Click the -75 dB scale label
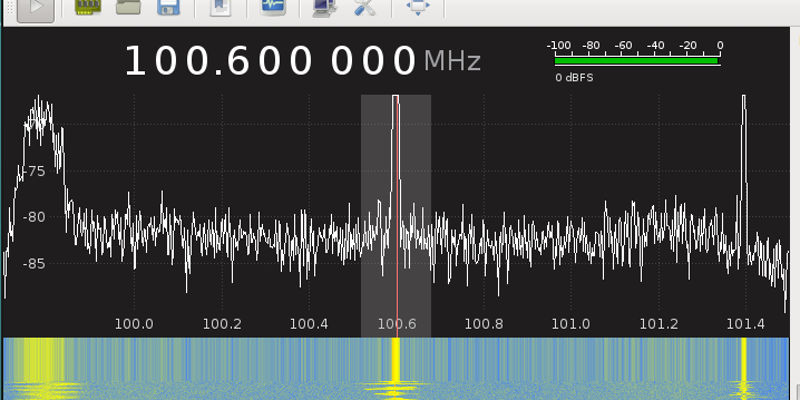The height and width of the screenshot is (400, 800). point(34,171)
